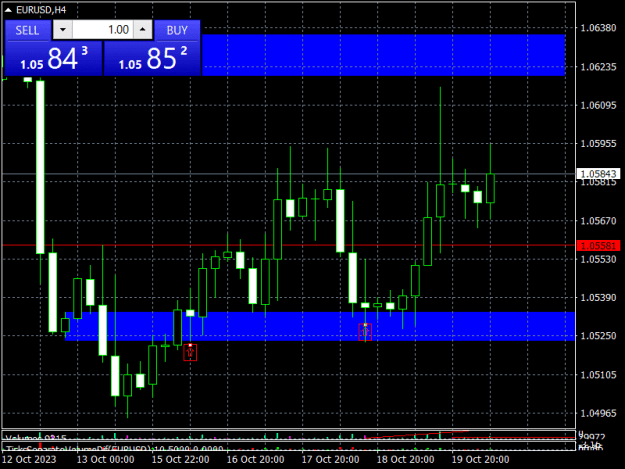Click the 1.05390 price scale value
The image size is (625, 469).
[598, 298]
